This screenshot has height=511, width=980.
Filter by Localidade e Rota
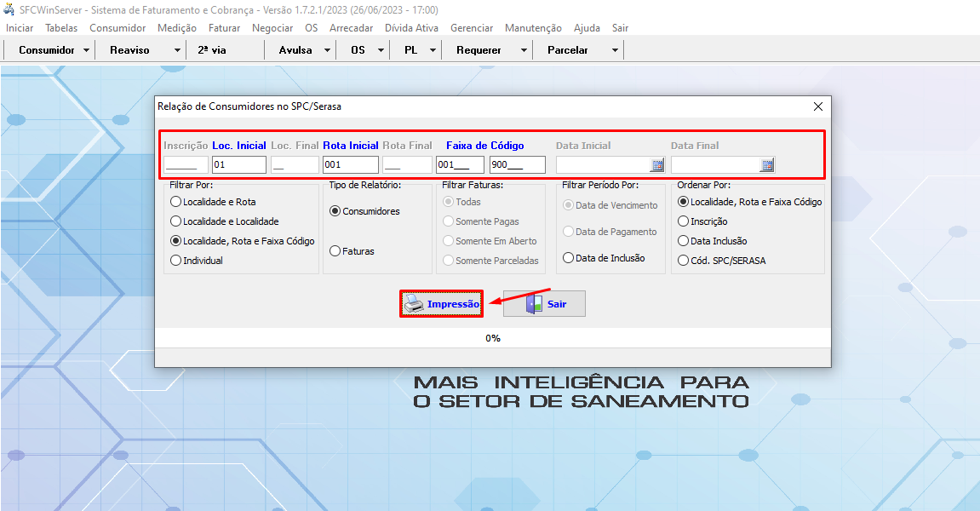coord(176,202)
